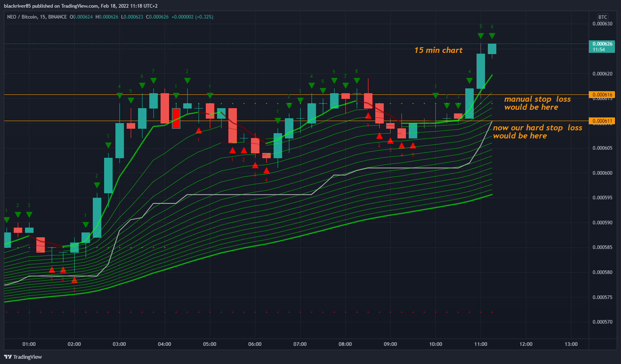Click the 01:00 time axis label
The image size is (621, 364).
coord(29,344)
